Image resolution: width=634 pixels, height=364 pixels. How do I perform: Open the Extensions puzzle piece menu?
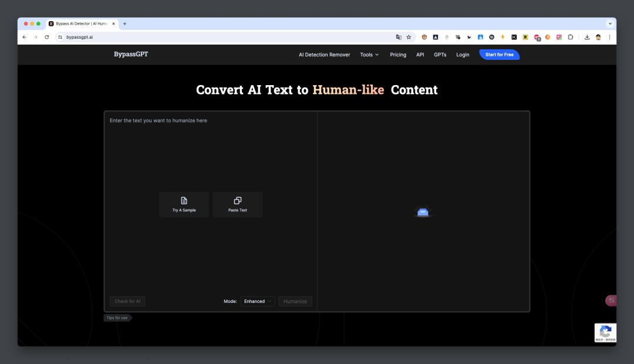pyautogui.click(x=571, y=37)
